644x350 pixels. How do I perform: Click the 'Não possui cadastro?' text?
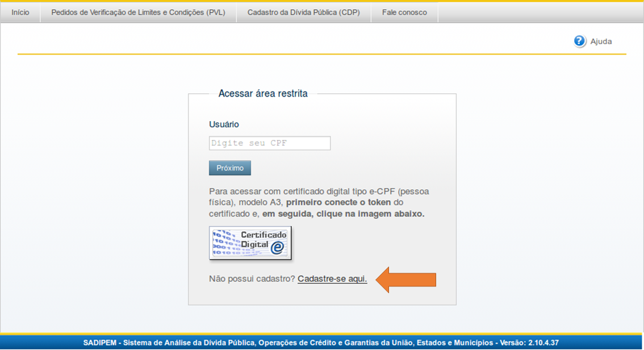click(252, 278)
